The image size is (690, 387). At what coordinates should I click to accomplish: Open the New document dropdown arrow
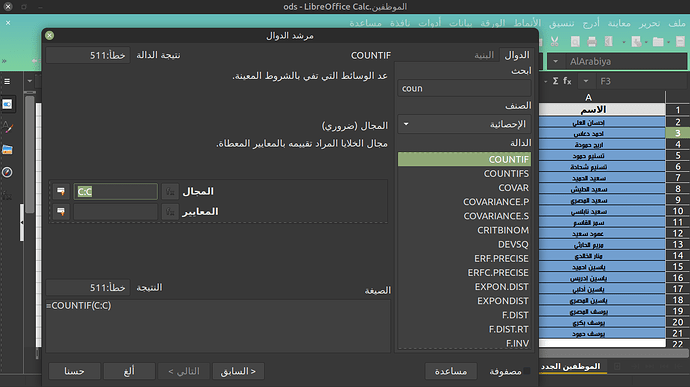coord(668,42)
